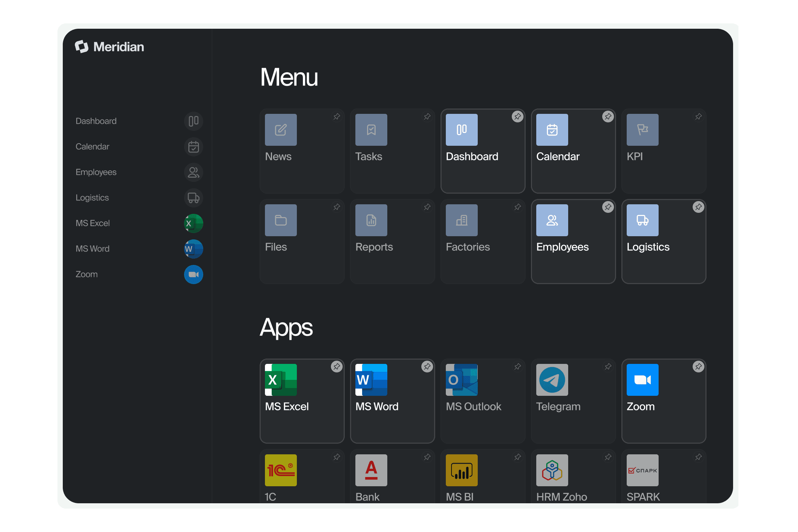The height and width of the screenshot is (532, 798).
Task: Open Dashboard icon in the sidebar
Action: click(194, 121)
